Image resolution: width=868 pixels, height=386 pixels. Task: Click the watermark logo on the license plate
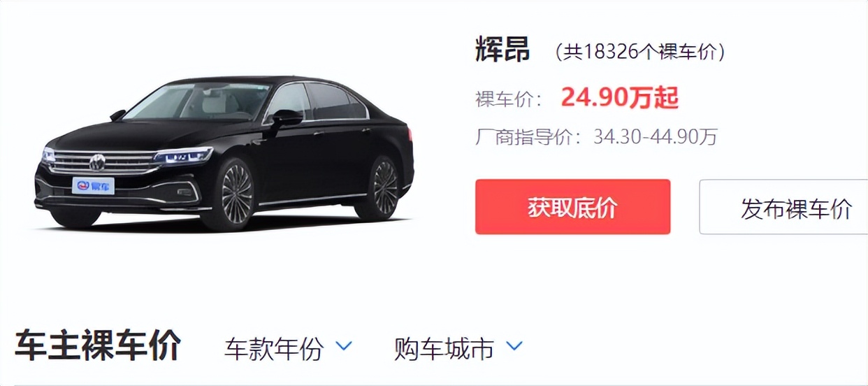click(93, 185)
